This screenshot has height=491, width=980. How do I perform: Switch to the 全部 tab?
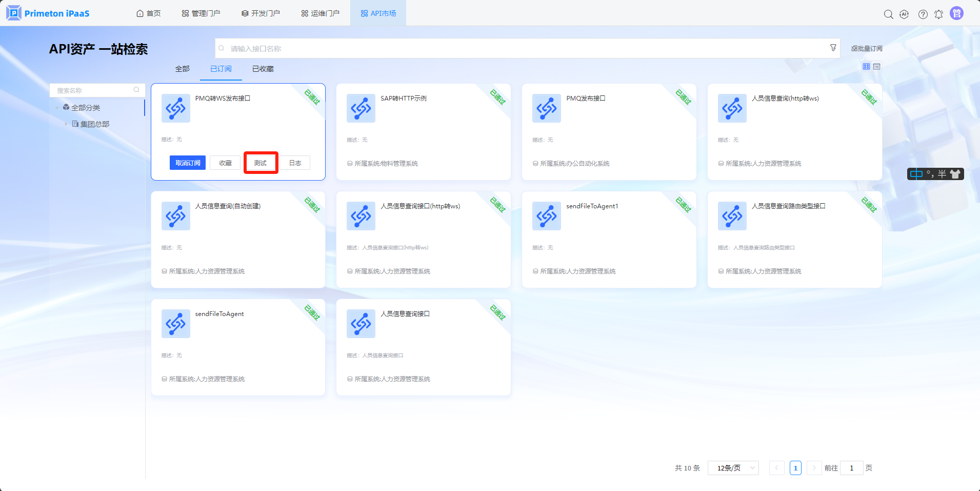point(182,69)
